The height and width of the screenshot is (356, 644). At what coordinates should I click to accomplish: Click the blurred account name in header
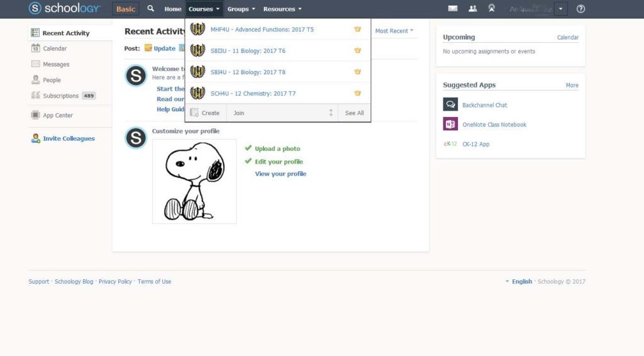coord(531,9)
